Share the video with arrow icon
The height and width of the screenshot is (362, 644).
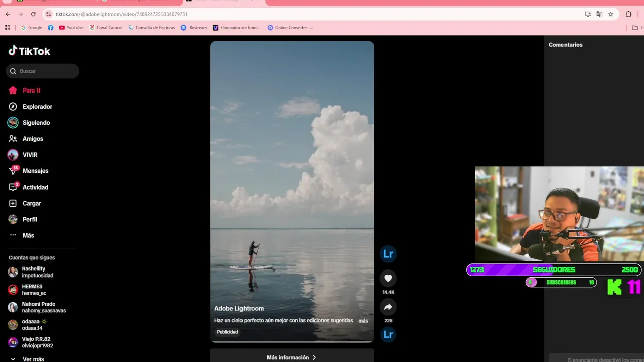coord(388,307)
